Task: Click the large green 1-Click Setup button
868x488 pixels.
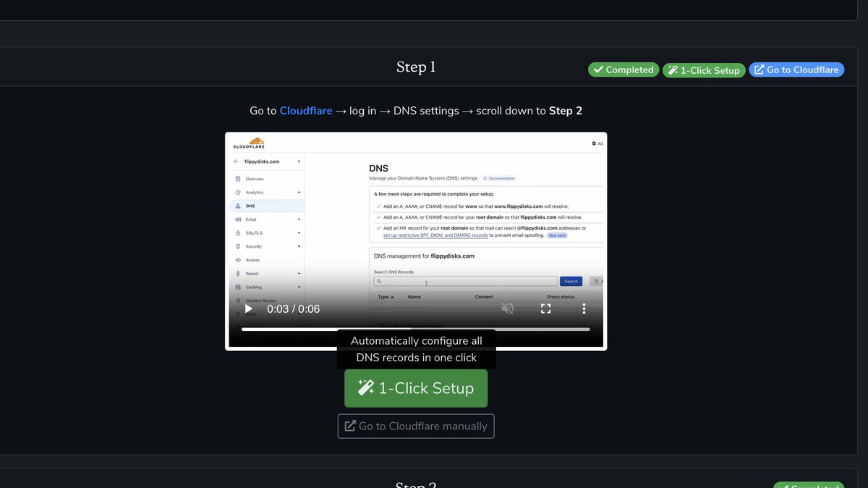Action: tap(416, 388)
